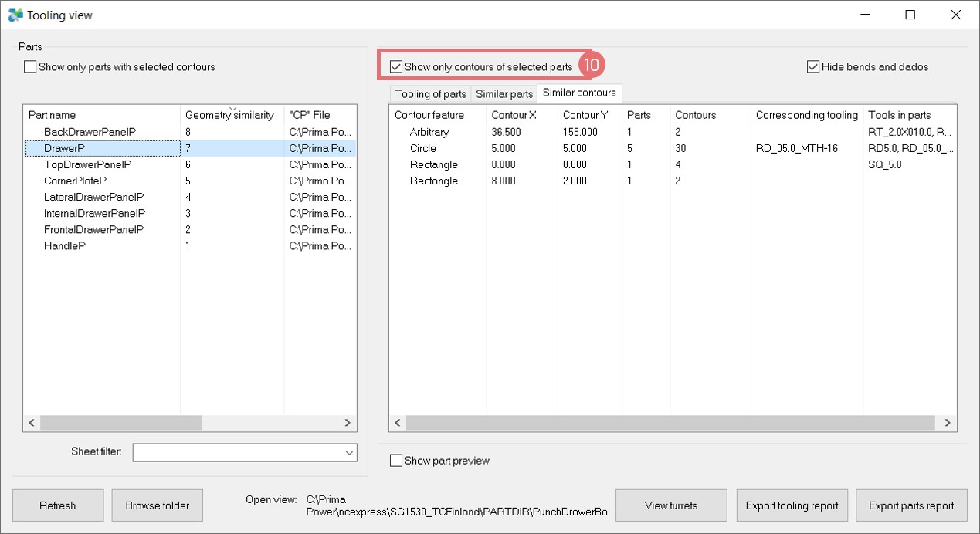980x534 pixels.
Task: Toggle Hide bends and dados checkbox
Action: pyautogui.click(x=813, y=67)
